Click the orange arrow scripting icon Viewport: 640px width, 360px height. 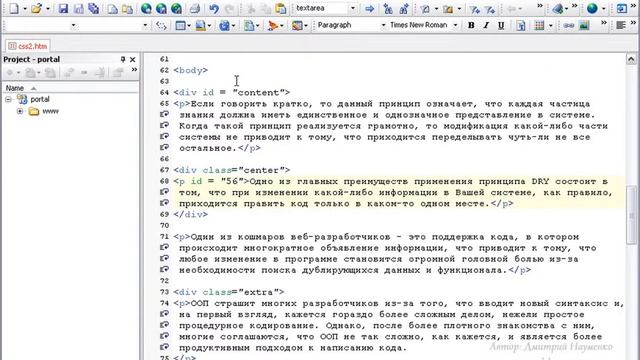point(273,26)
